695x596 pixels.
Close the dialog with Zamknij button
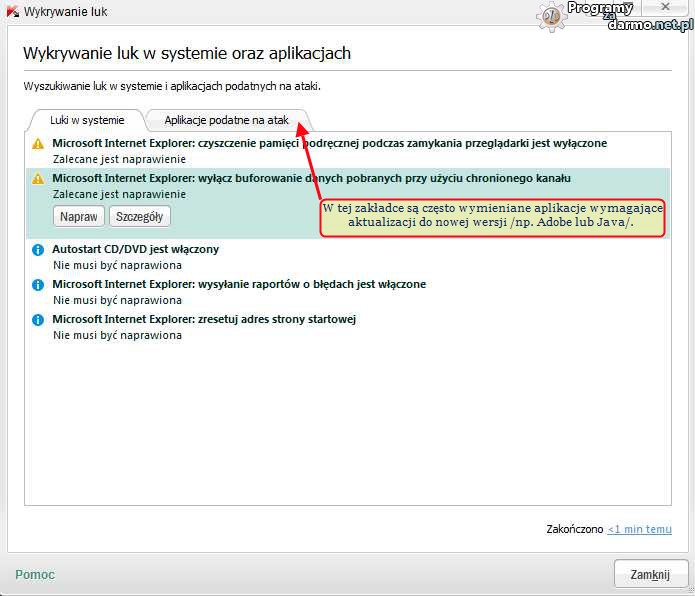tap(650, 574)
